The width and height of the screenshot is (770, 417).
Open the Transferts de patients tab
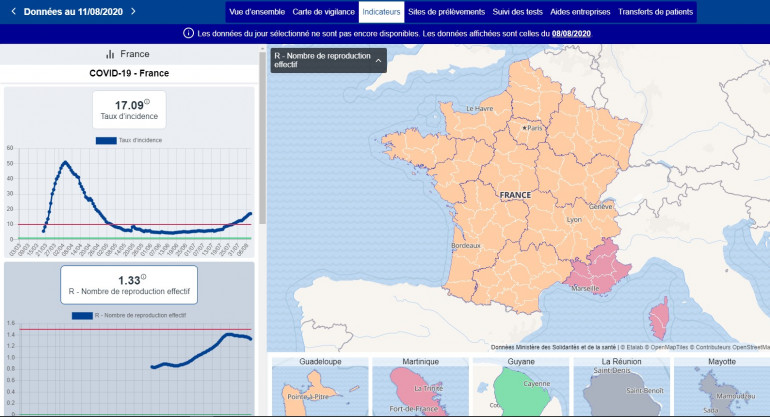pos(654,12)
